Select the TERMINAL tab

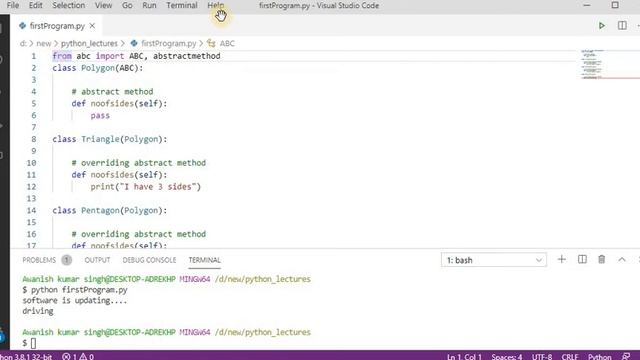pyautogui.click(x=204, y=260)
